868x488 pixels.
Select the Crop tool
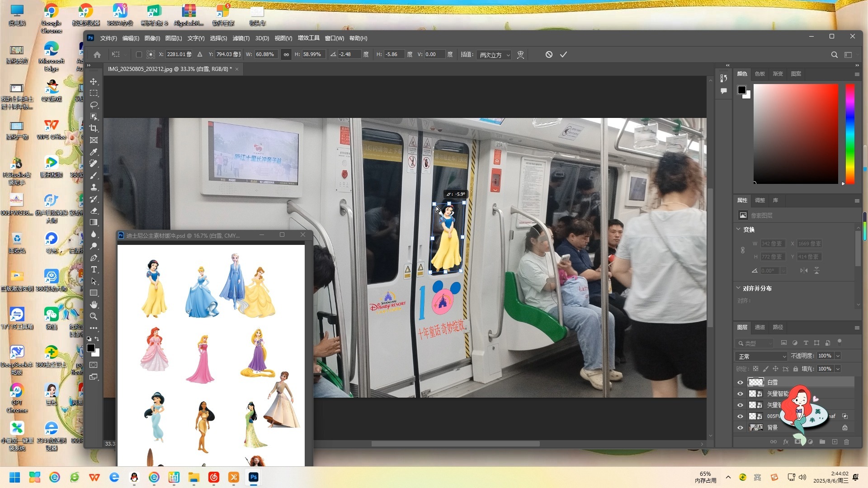point(94,128)
